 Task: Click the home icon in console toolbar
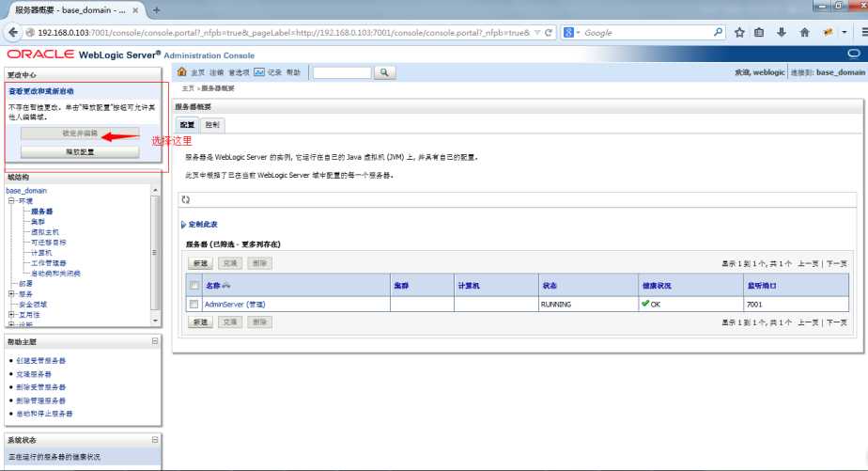181,72
